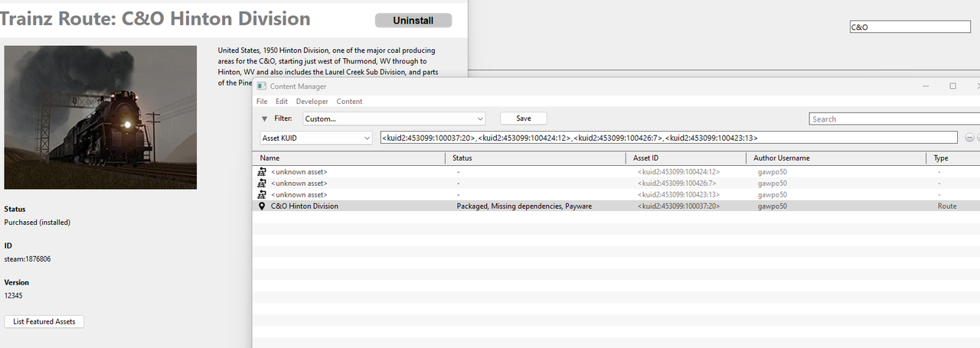Click the <kuid2:453099:100426:7> asset ID cell
980x348 pixels.
click(x=676, y=184)
